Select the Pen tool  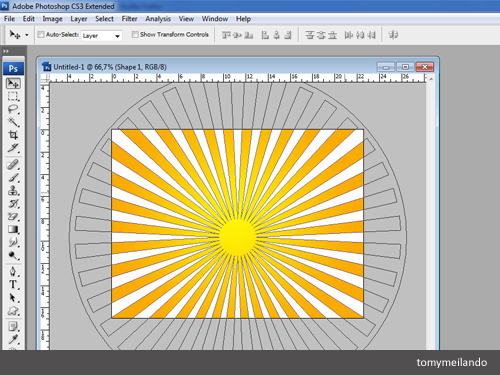click(13, 272)
